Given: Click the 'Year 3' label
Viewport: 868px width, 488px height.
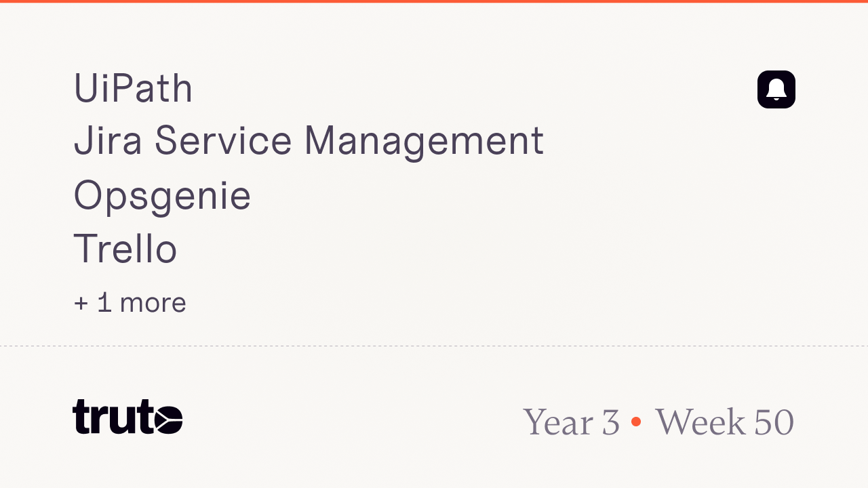Looking at the screenshot, I should pos(571,422).
